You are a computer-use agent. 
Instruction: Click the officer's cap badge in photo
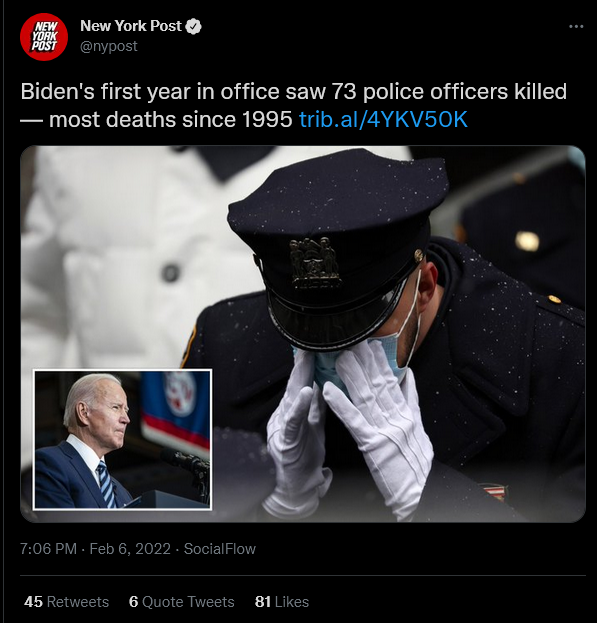pos(315,262)
